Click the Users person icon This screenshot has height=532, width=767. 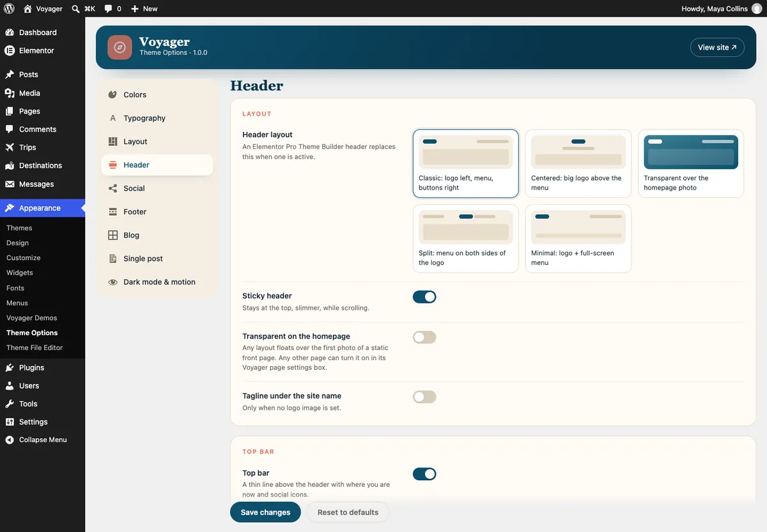10,386
